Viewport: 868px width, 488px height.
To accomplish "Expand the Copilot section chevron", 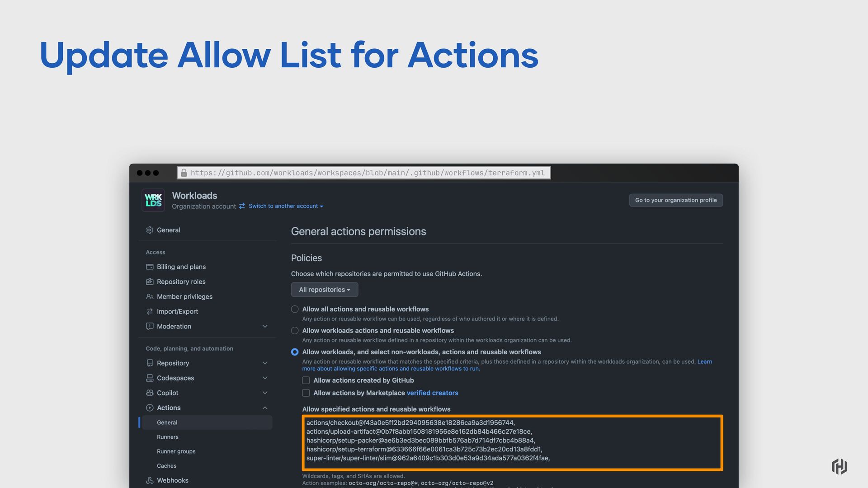I will tap(265, 393).
